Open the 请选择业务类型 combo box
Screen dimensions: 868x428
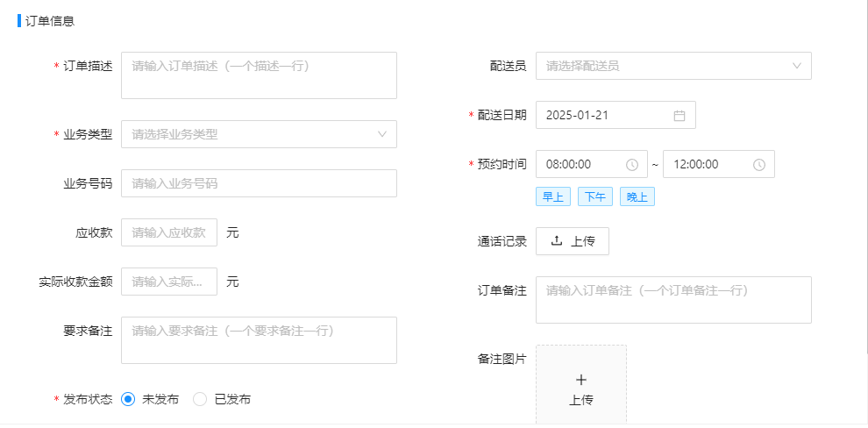(x=259, y=134)
